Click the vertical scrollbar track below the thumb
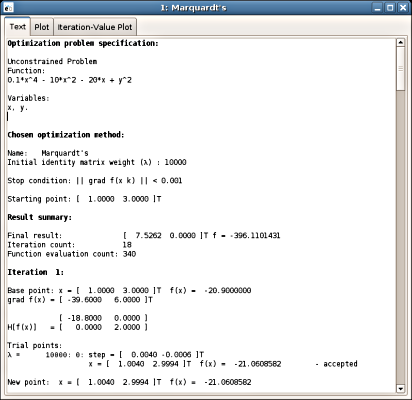The image size is (412, 400). point(400,237)
